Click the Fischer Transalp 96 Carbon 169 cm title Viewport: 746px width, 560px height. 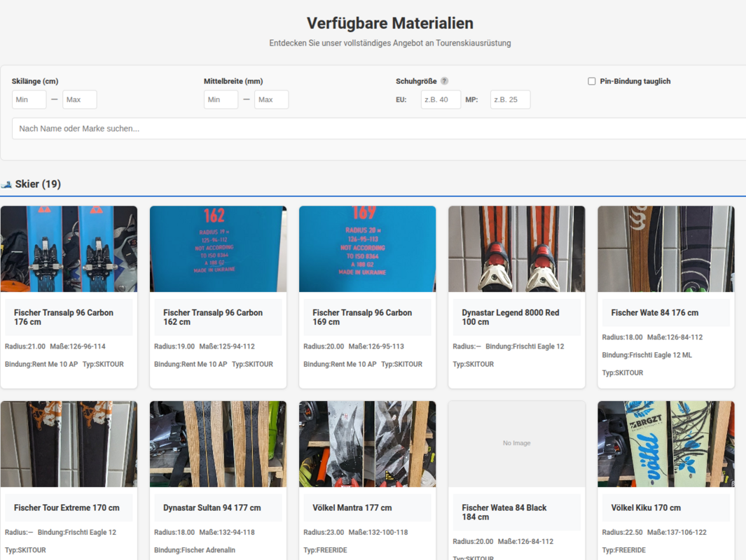pyautogui.click(x=362, y=317)
